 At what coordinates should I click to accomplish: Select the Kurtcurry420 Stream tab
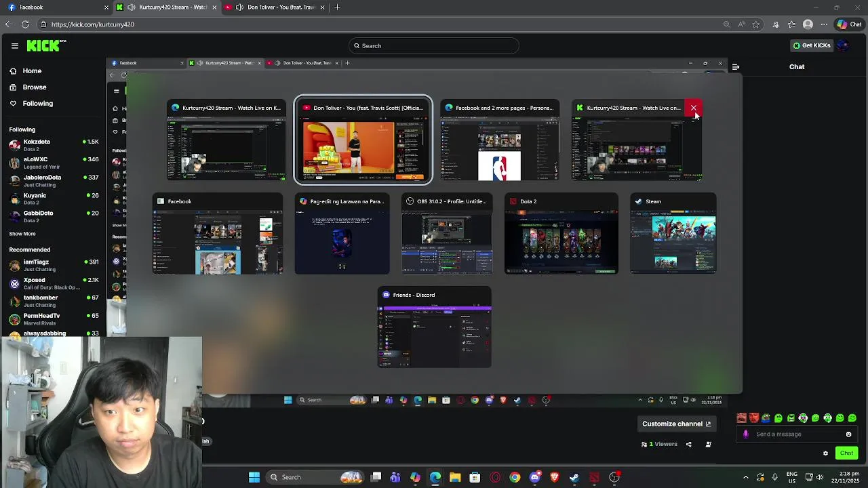[166, 7]
